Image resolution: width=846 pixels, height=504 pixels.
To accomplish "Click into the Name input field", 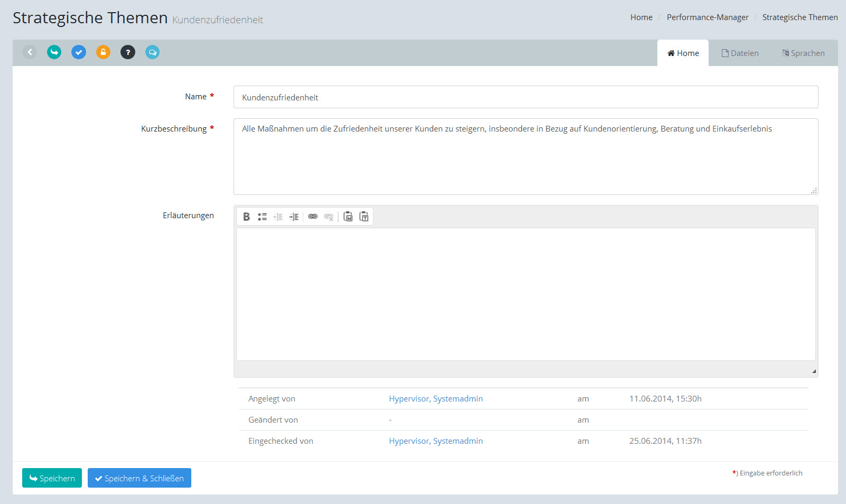I will pyautogui.click(x=525, y=97).
